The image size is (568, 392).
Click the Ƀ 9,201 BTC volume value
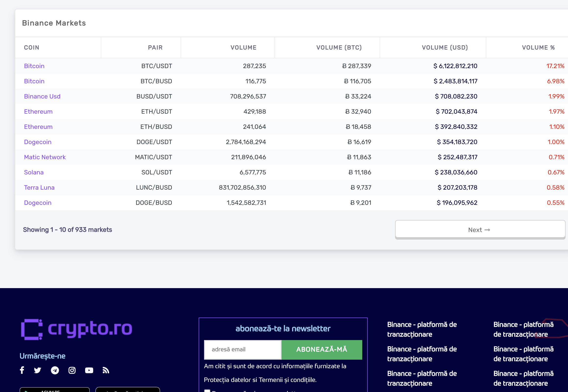(361, 203)
